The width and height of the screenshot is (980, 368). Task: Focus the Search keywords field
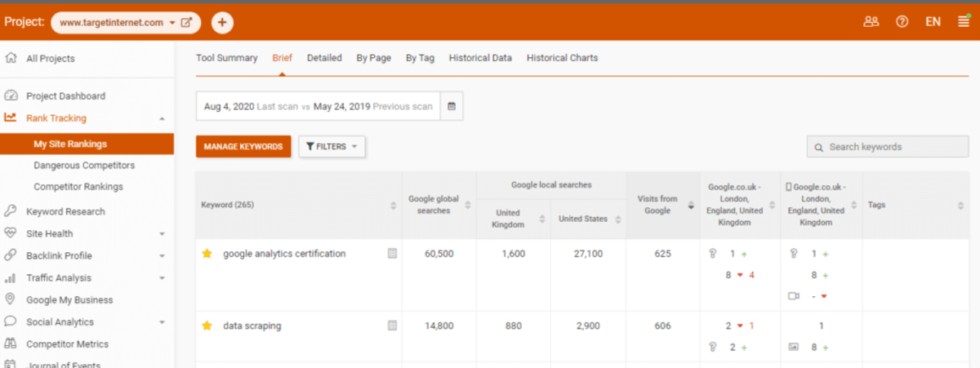click(888, 147)
